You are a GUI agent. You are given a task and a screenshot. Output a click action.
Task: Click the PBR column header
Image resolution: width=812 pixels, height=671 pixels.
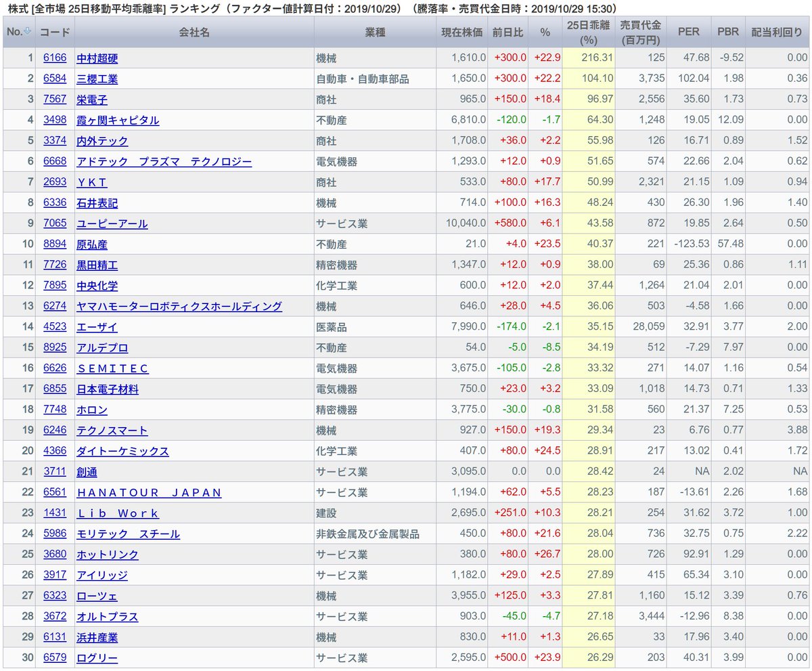[x=729, y=32]
